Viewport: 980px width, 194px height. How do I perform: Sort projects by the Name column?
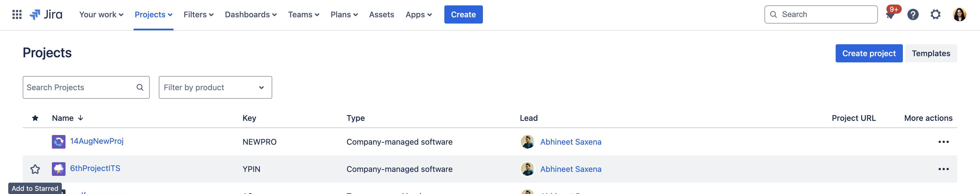(x=67, y=118)
